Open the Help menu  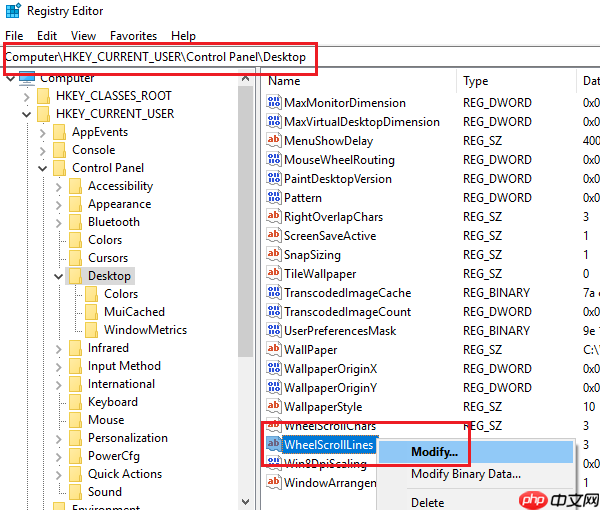click(x=183, y=36)
